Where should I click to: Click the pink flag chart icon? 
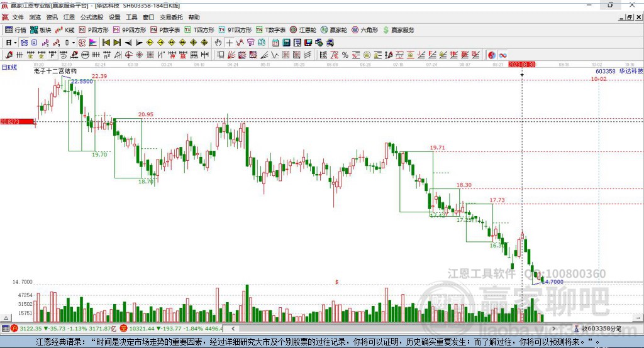pos(93,43)
